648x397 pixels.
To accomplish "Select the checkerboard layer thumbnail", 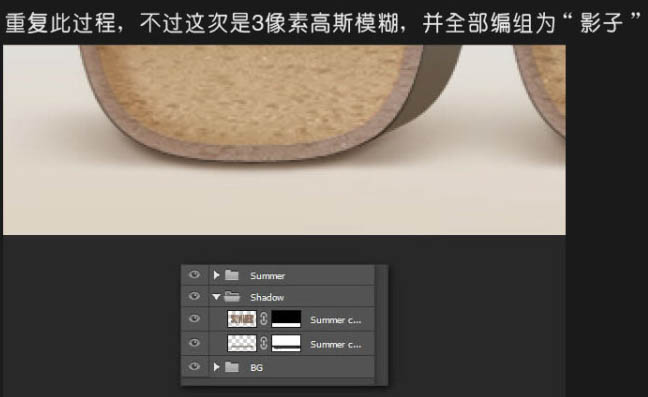I will [x=242, y=343].
